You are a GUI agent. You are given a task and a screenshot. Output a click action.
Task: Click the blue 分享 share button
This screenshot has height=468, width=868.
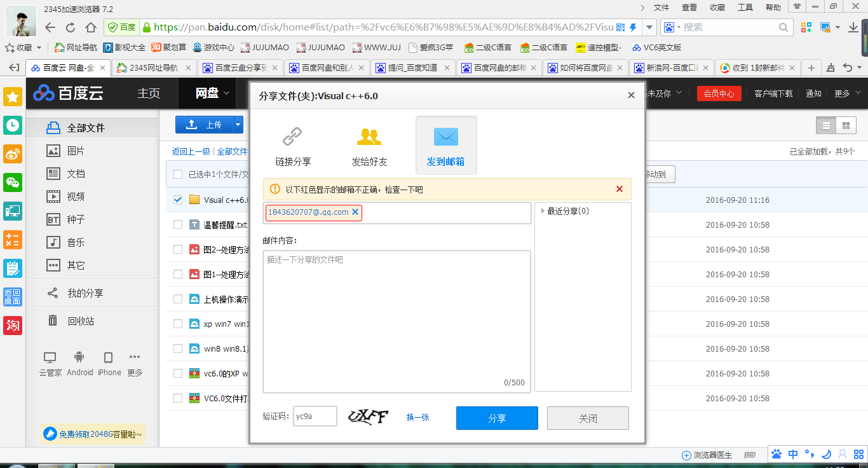point(496,418)
